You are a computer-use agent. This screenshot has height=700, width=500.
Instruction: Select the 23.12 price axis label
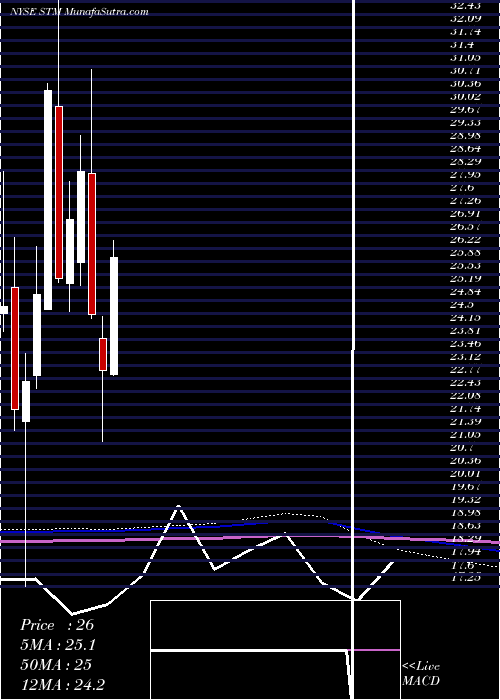[x=466, y=356]
